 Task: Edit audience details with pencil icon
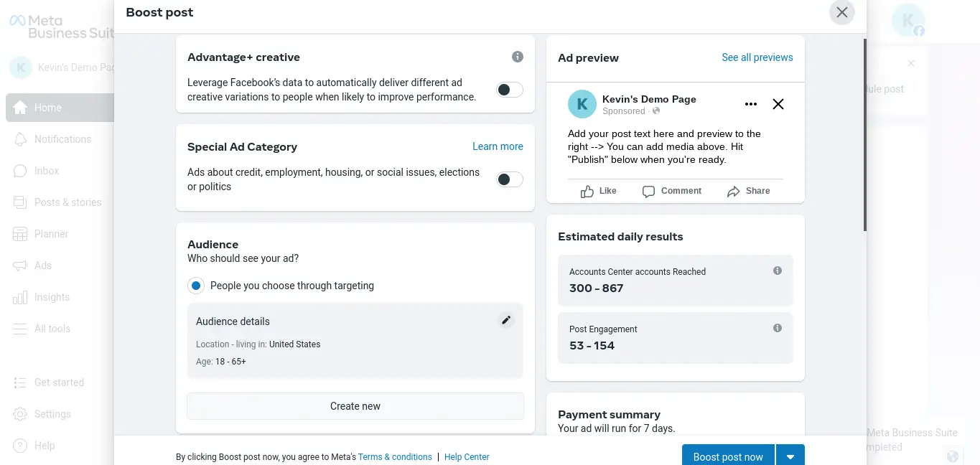coord(506,321)
